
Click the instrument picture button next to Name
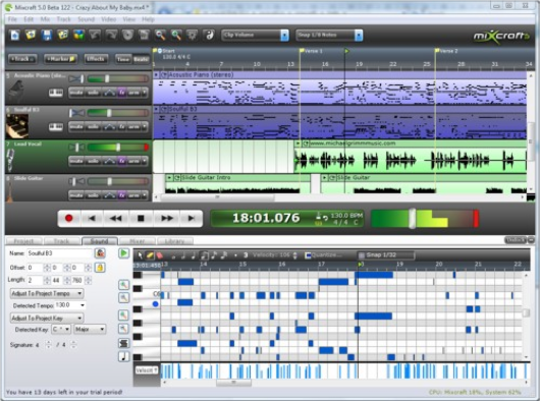click(x=100, y=254)
